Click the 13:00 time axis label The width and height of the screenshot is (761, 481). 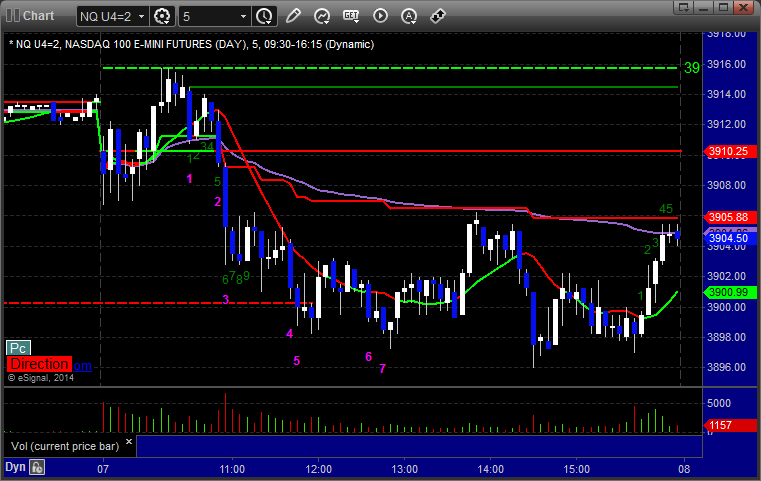point(405,469)
